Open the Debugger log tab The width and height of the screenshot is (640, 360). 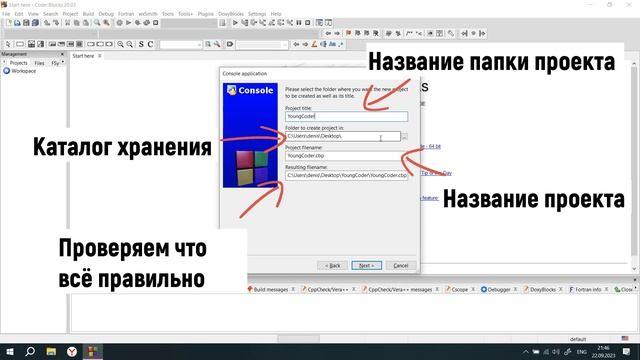click(498, 289)
